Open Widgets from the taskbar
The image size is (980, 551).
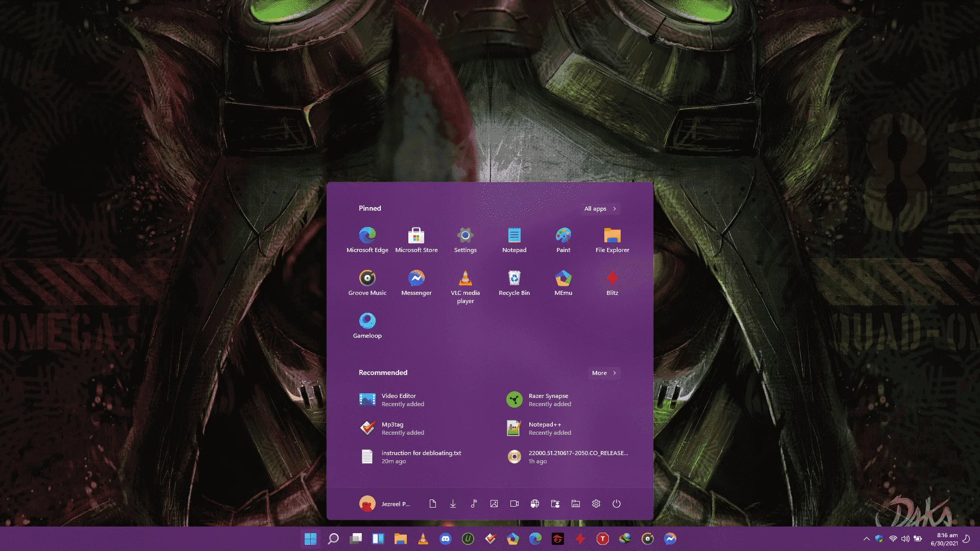tap(378, 539)
